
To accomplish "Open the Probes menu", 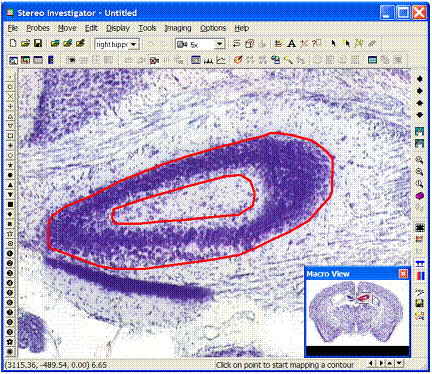I will 38,28.
